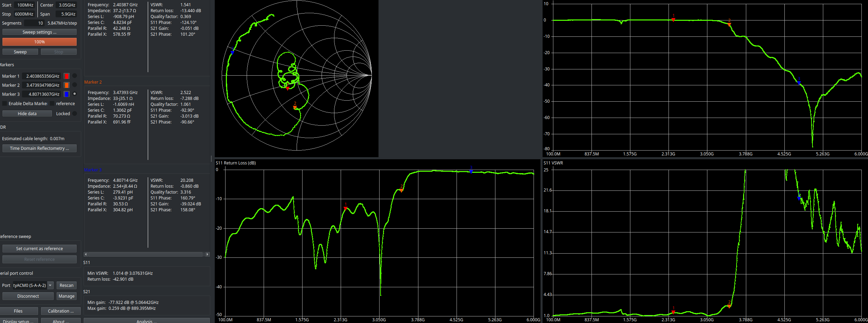Viewport: 868px width, 323px height.
Task: Tick the reference checkbox
Action: [x=52, y=103]
